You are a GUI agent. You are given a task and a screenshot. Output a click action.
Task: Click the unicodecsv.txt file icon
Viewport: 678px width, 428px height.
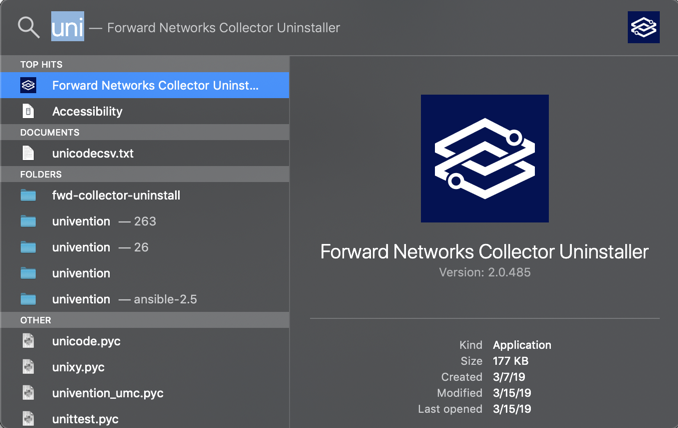pyautogui.click(x=28, y=153)
